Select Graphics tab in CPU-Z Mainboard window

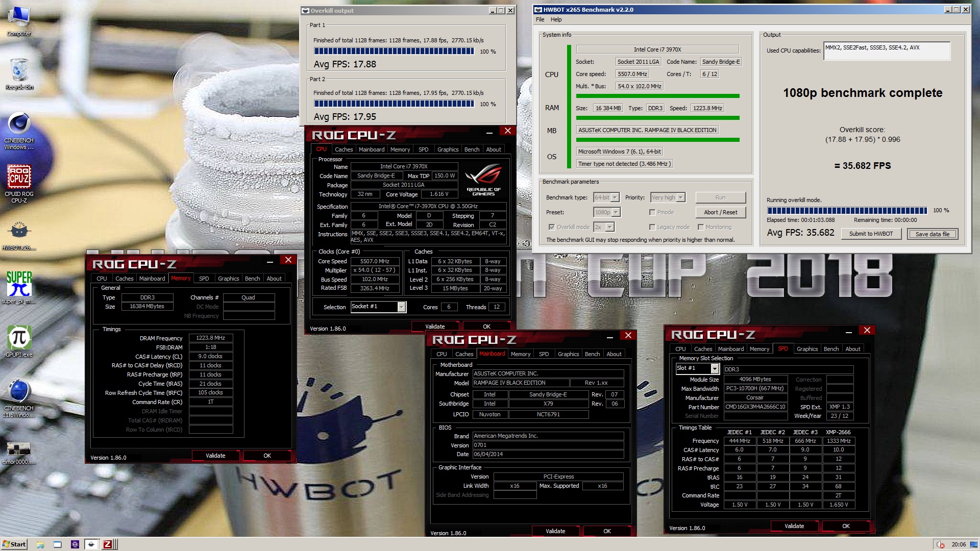pos(568,354)
